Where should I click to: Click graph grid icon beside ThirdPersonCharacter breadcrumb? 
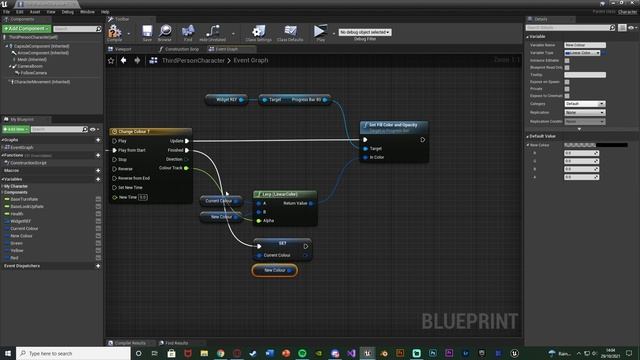pos(153,60)
